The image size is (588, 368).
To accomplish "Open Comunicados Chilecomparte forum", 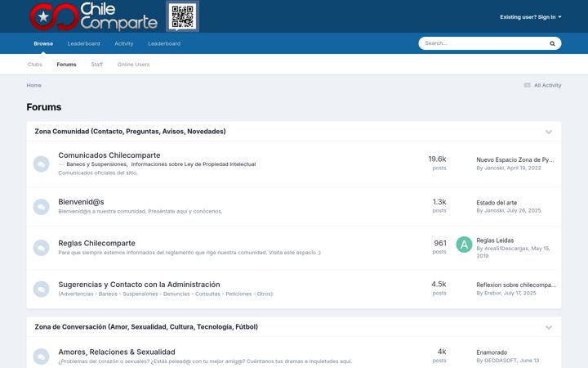I will tap(109, 155).
